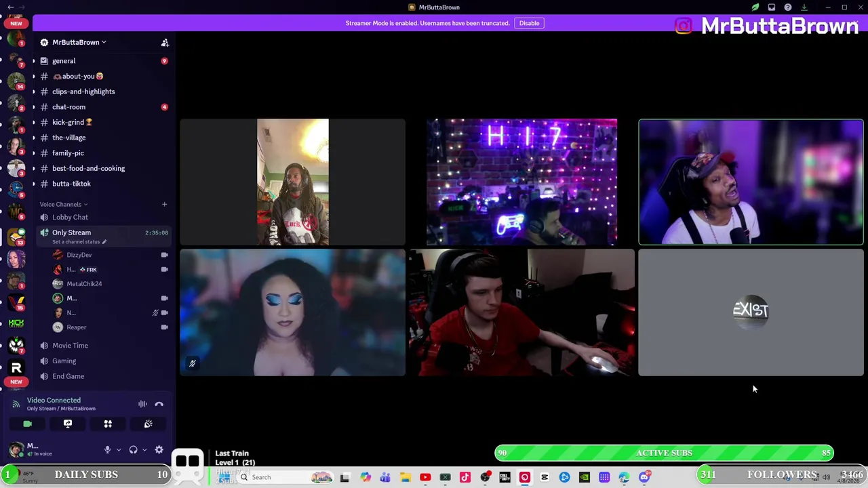The image size is (868, 488).
Task: Expand the clips-and-highlights channel arrow
Action: (33, 91)
